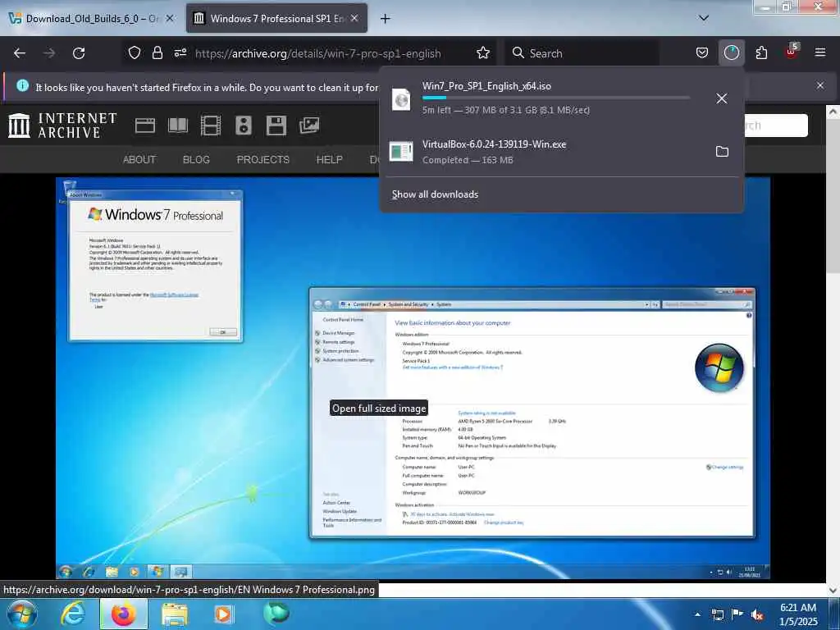840x630 pixels.
Task: Click the Internet Archive search field
Action: (x=776, y=126)
